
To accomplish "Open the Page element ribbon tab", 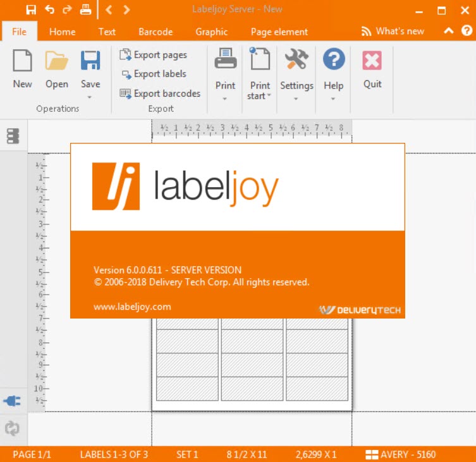I will [279, 32].
